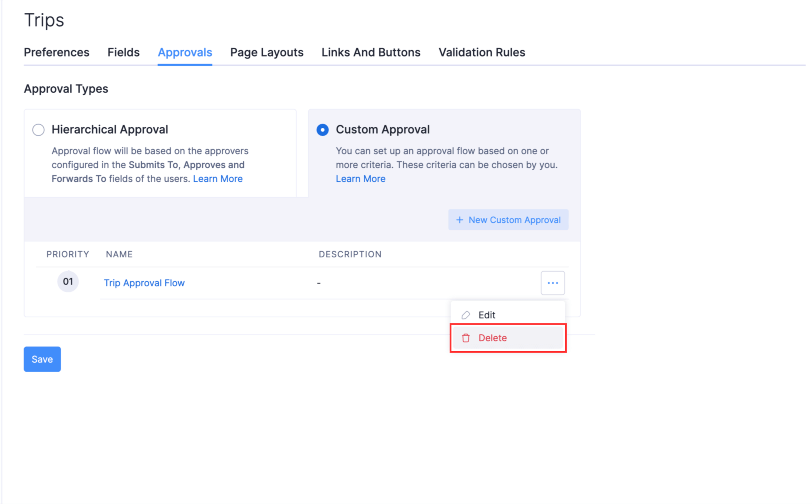
Task: Select the Hierarchical Approval radio button
Action: (39, 130)
